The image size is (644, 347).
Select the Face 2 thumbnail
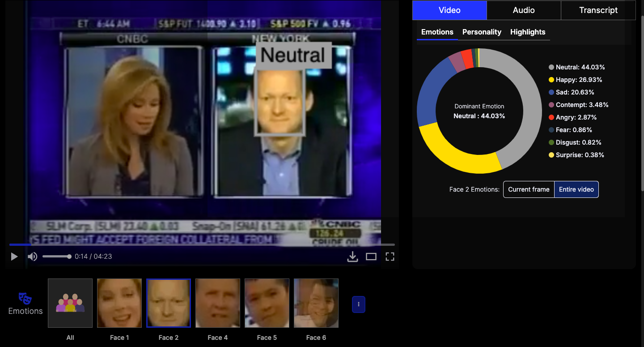coord(169,303)
